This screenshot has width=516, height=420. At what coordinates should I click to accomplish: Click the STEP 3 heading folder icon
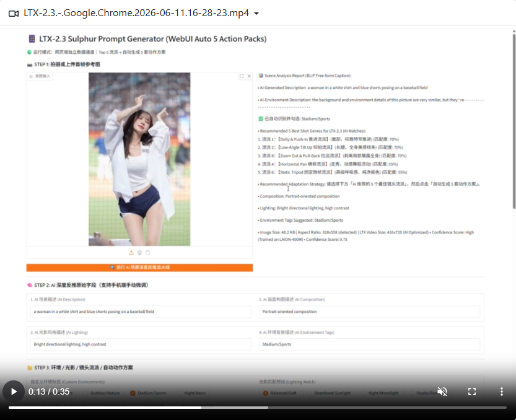[30, 368]
